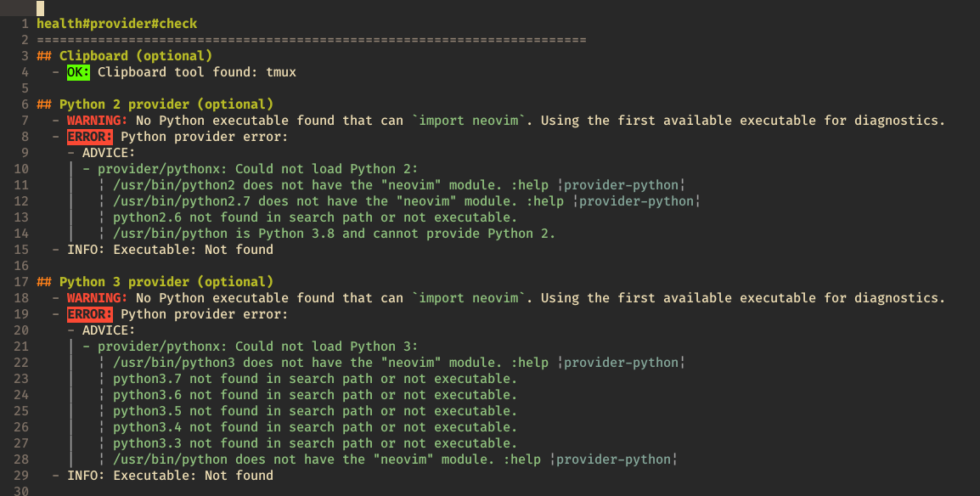Click the health#provider#check title on line 1
Viewport: 980px width, 496px height.
[117, 24]
